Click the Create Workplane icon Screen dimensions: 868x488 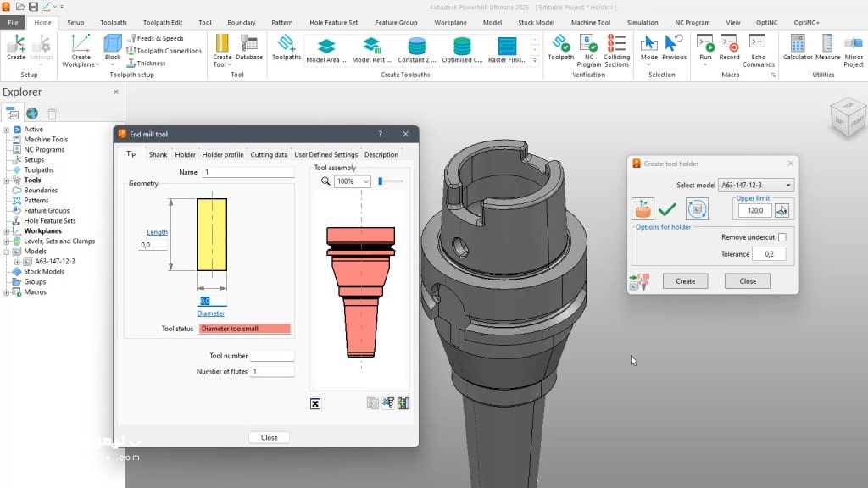click(x=81, y=50)
